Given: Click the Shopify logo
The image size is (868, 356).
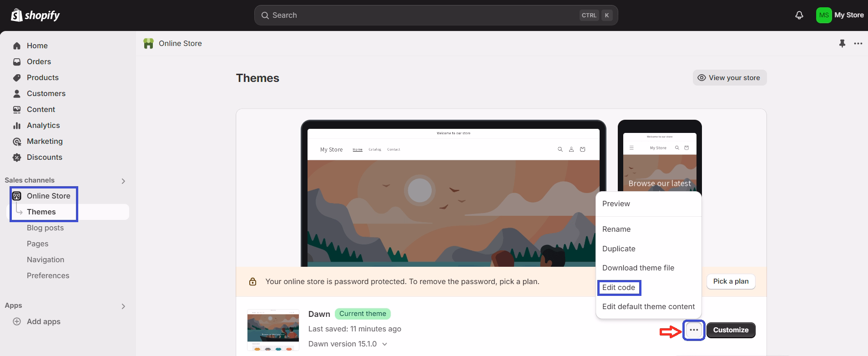Looking at the screenshot, I should point(35,15).
